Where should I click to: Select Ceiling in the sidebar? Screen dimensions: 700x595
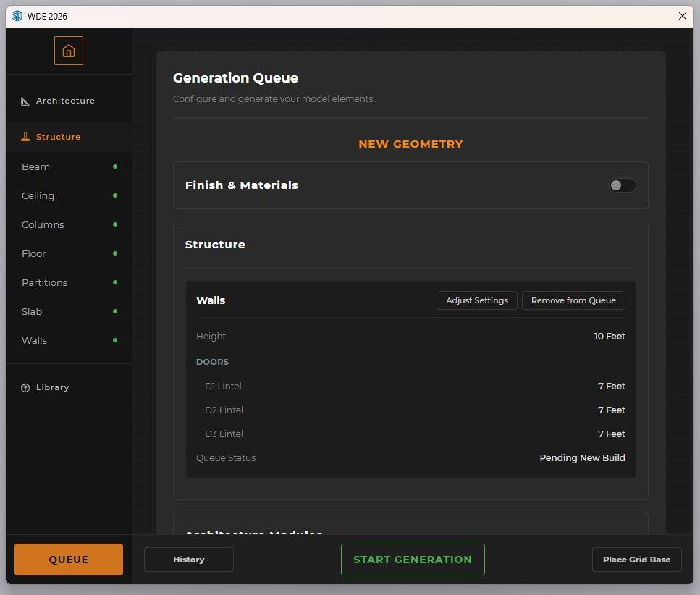[x=69, y=195]
